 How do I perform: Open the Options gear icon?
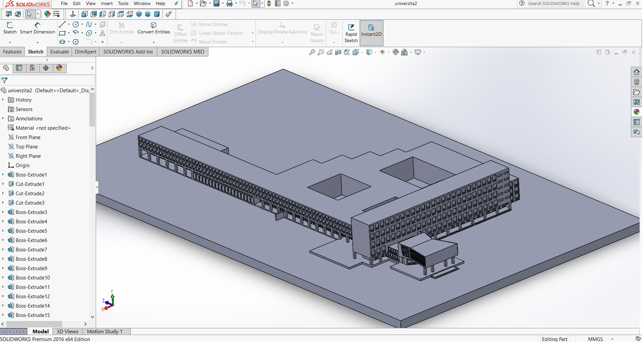[x=286, y=3]
